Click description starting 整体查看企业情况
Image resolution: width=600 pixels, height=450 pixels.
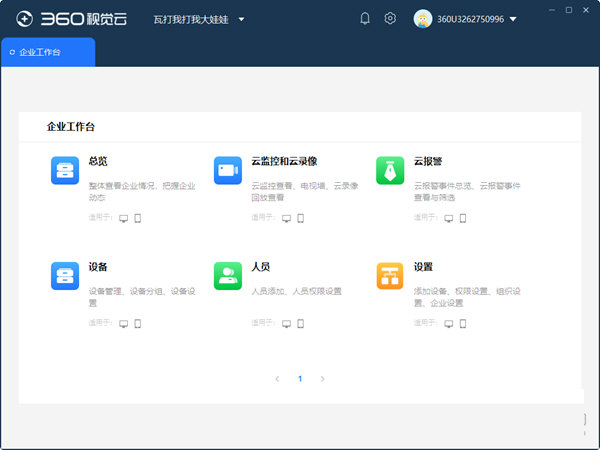[x=142, y=191]
